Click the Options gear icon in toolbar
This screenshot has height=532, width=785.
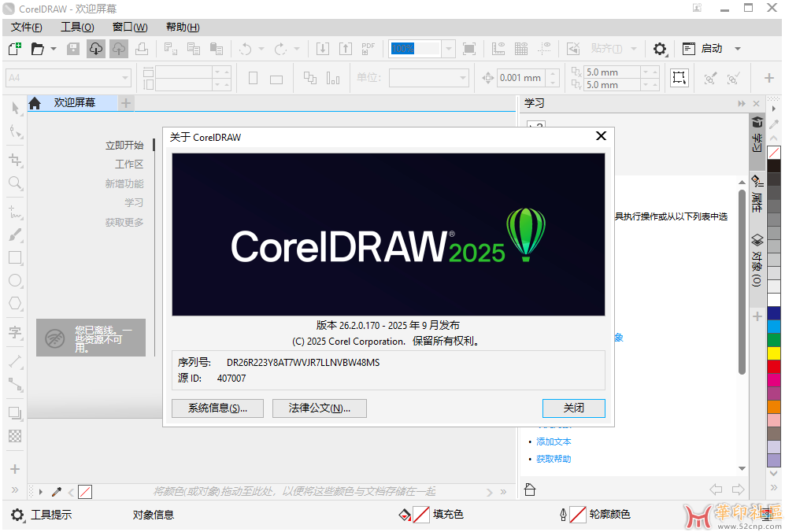pyautogui.click(x=660, y=49)
